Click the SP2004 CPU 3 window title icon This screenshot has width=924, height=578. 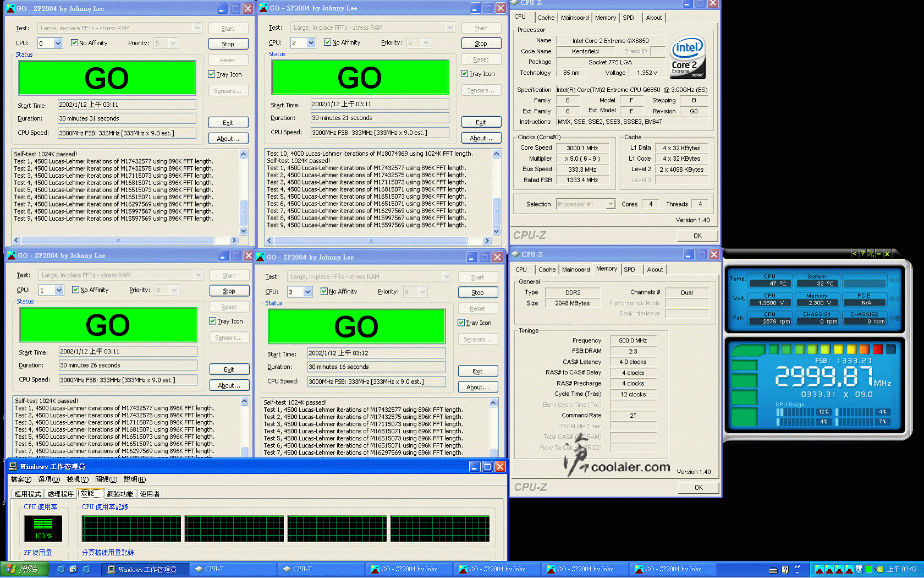[260, 257]
